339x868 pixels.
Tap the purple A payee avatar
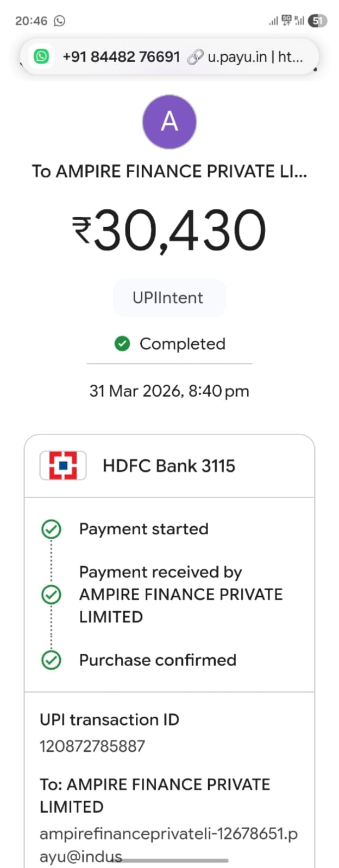pyautogui.click(x=169, y=122)
